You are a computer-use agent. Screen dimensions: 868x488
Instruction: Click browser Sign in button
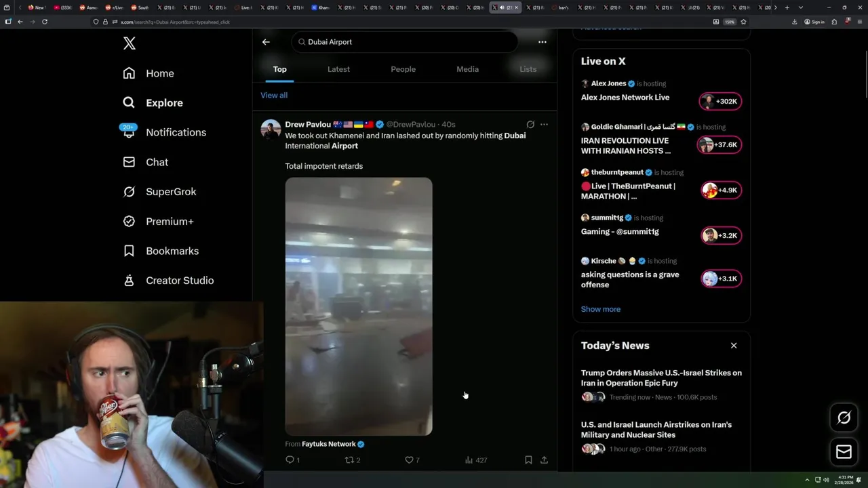point(814,22)
